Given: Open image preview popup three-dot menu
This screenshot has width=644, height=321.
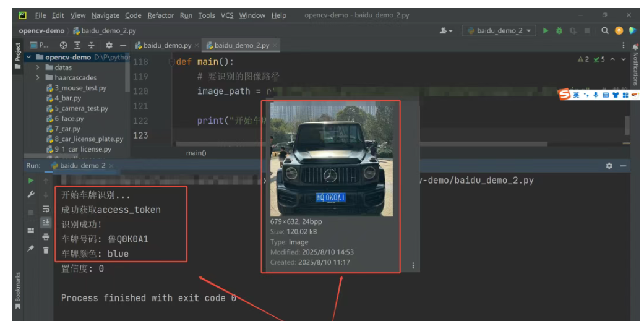Looking at the screenshot, I should point(413,265).
